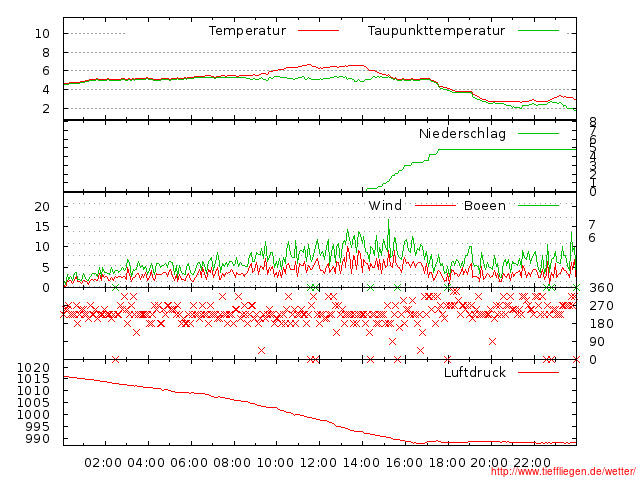Click the 16:00 time axis label
Image resolution: width=640 pixels, height=480 pixels.
[x=404, y=463]
